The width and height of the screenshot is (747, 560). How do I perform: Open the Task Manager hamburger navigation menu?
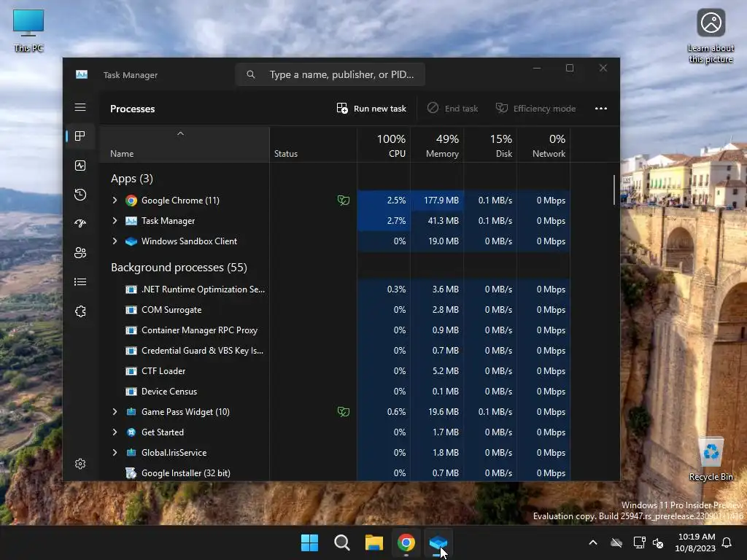(x=80, y=107)
